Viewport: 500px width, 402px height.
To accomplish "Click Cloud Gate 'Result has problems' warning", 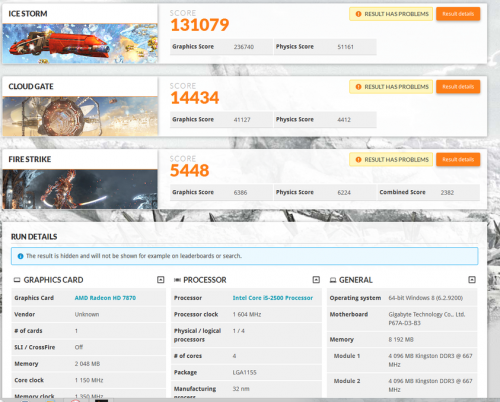I will click(x=391, y=87).
